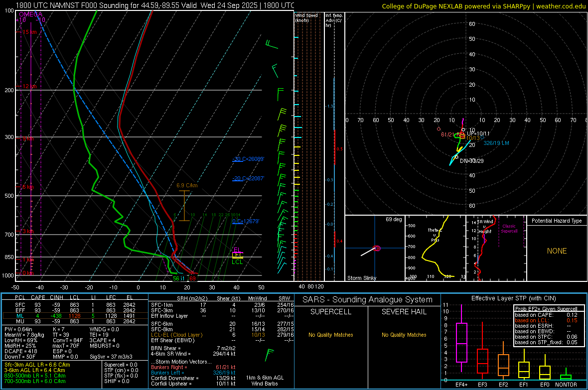588x390 pixels.
Task: Select the EFF parcel row
Action: pyautogui.click(x=75, y=310)
